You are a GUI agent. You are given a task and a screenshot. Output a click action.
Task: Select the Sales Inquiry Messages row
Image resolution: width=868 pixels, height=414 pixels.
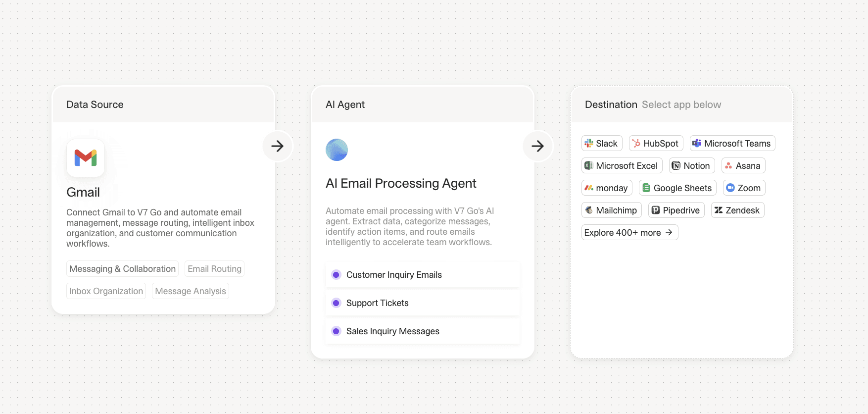click(423, 331)
